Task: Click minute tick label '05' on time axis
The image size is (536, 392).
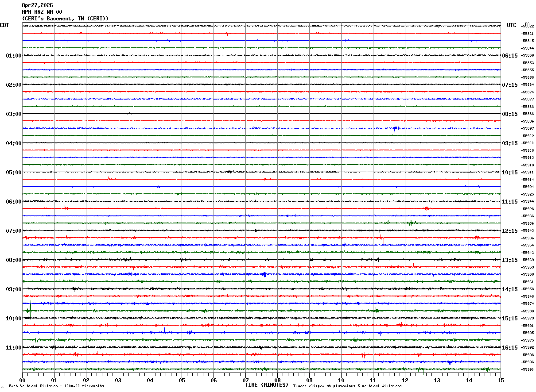Action: (182, 380)
